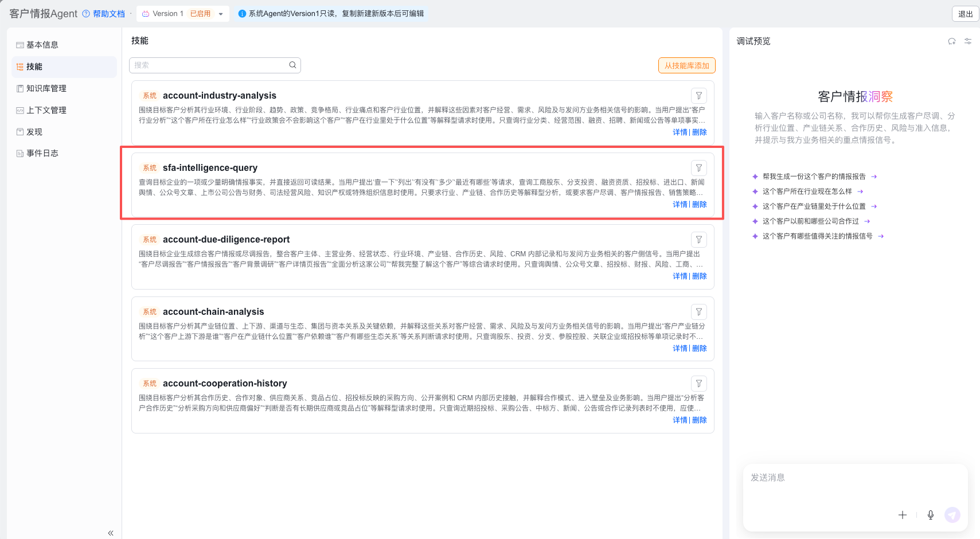This screenshot has height=539, width=980.
Task: Open 事件日志 in sidebar
Action: [64, 153]
